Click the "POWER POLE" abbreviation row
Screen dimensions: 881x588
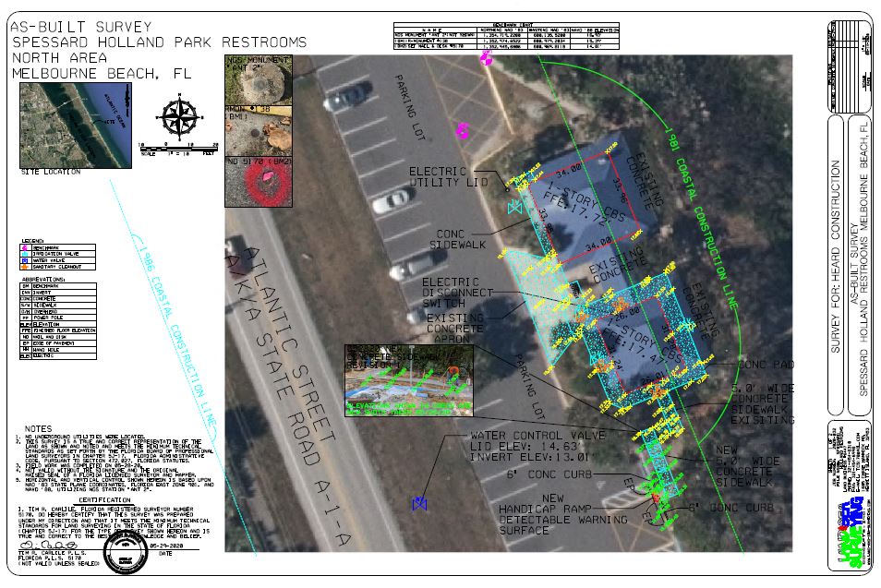pos(58,318)
